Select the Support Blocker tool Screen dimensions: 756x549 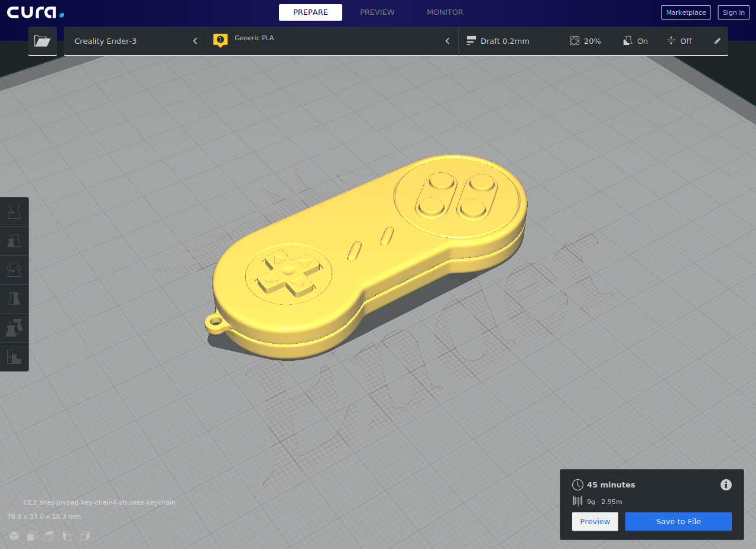pos(14,356)
